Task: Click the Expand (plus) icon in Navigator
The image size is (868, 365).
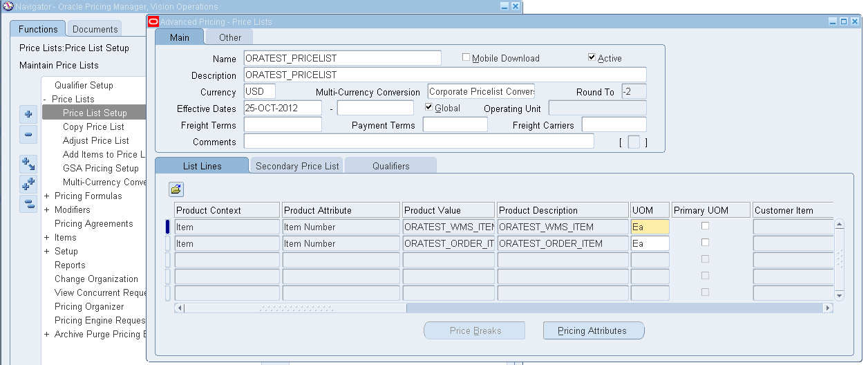Action: [28, 115]
